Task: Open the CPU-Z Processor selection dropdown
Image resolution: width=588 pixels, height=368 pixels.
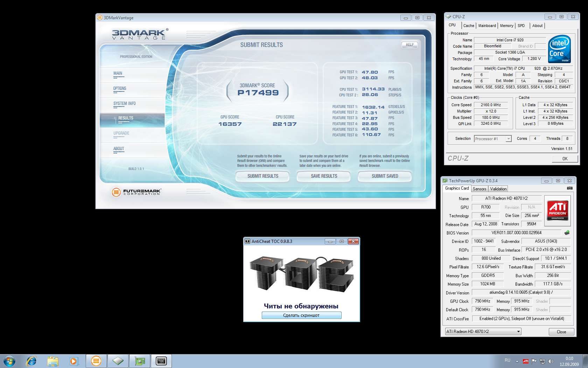Action: pos(493,139)
